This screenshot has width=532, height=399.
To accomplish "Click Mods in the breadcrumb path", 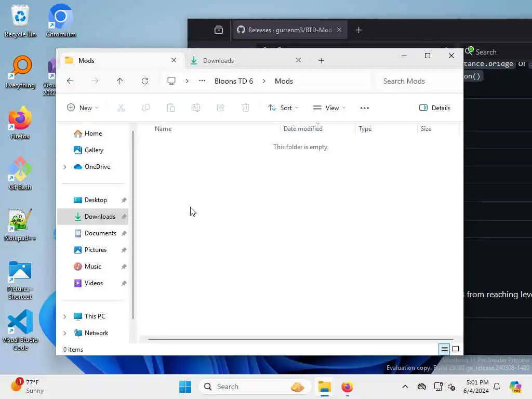I will (x=284, y=81).
